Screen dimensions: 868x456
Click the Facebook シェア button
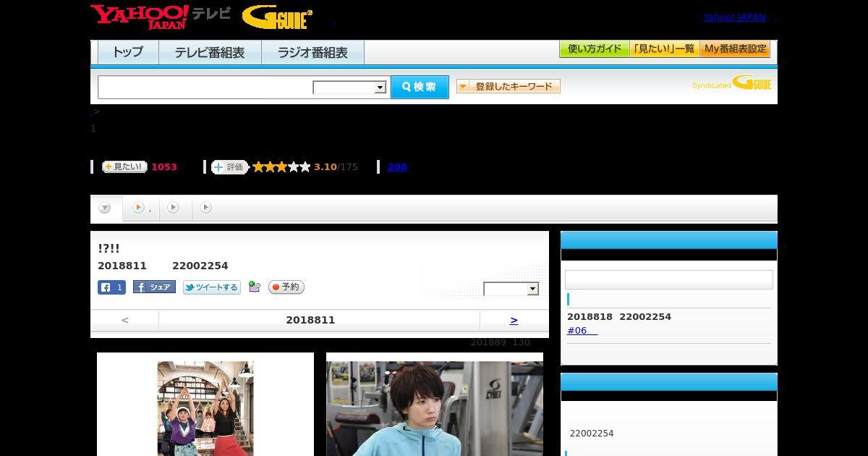point(154,287)
